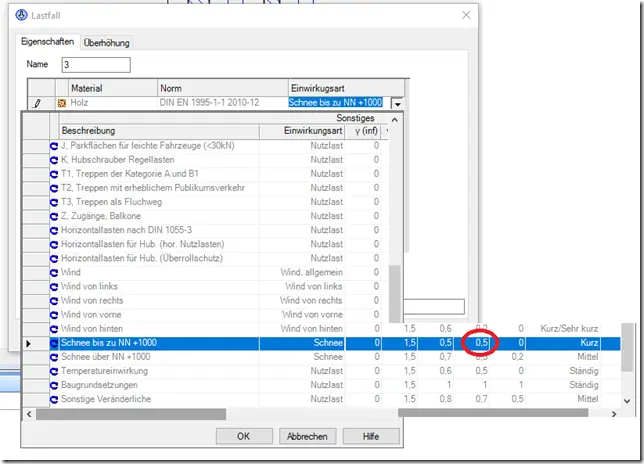Select 'Z, Zugänge, Balkone' description
Viewport: 644px width, 464px height.
click(x=101, y=216)
